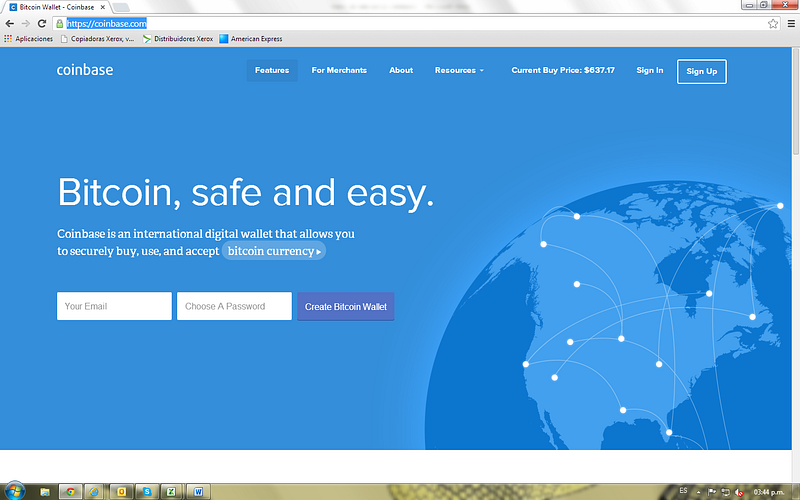Open the Features nav item
Screen dimensions: 800x500
click(272, 70)
